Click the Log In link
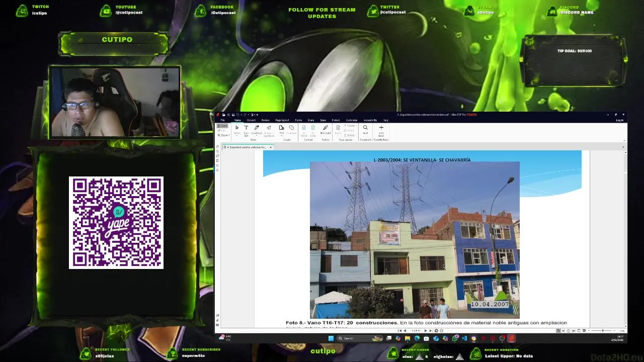This screenshot has height=362, width=644. [x=620, y=120]
